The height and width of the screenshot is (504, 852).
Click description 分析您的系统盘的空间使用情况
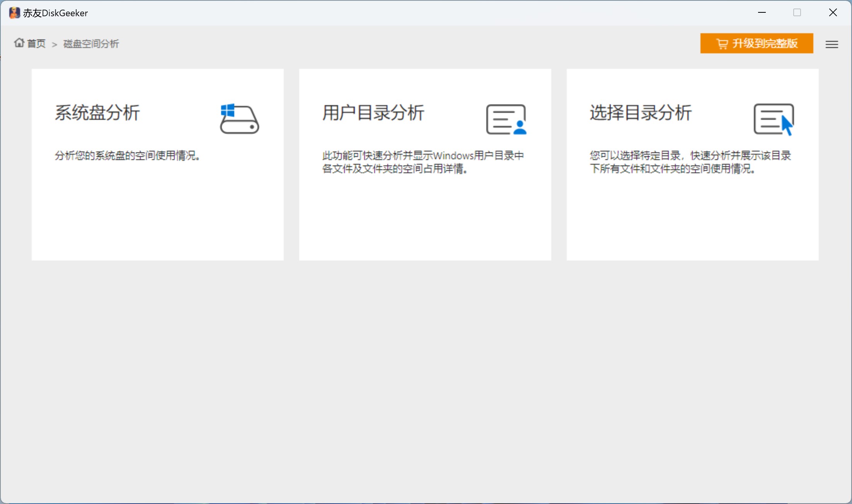pyautogui.click(x=128, y=156)
